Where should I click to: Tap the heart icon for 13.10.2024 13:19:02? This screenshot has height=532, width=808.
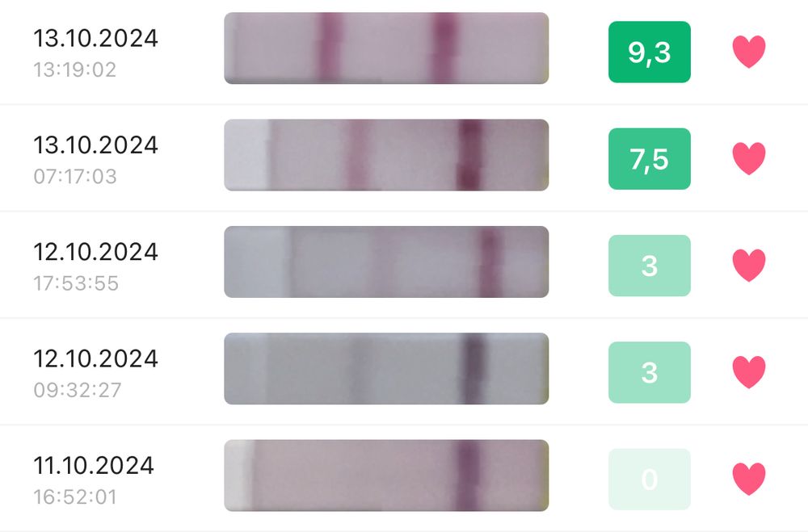point(749,52)
